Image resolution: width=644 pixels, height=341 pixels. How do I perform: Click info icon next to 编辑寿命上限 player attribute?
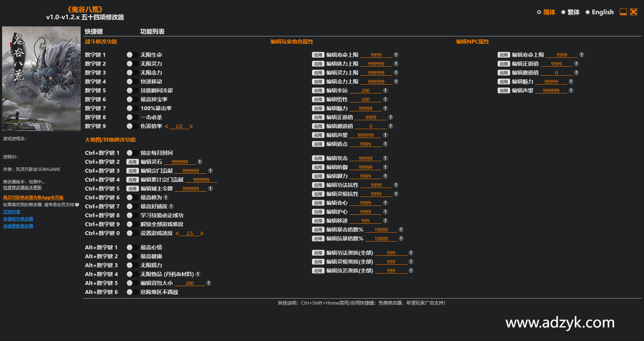click(x=396, y=55)
